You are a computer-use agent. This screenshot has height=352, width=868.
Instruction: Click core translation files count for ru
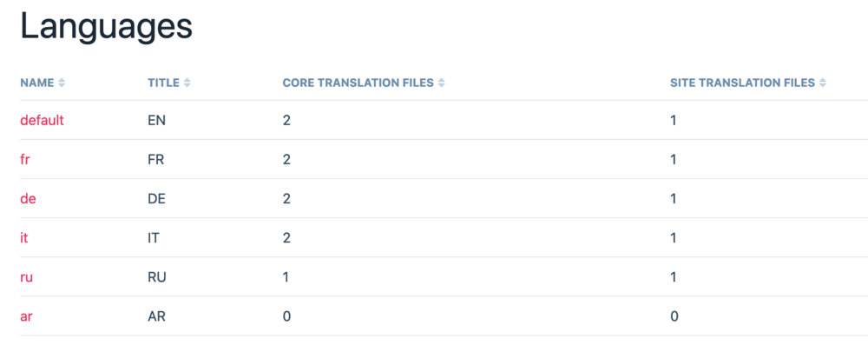click(286, 277)
